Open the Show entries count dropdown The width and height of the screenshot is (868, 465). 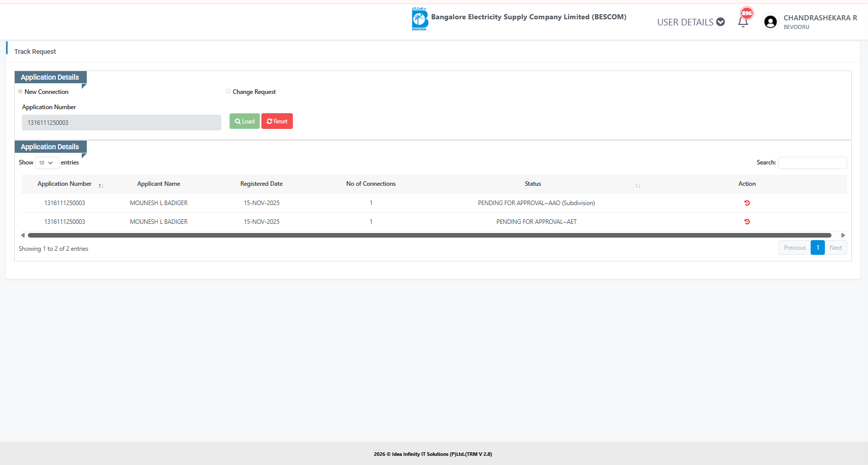pyautogui.click(x=46, y=163)
